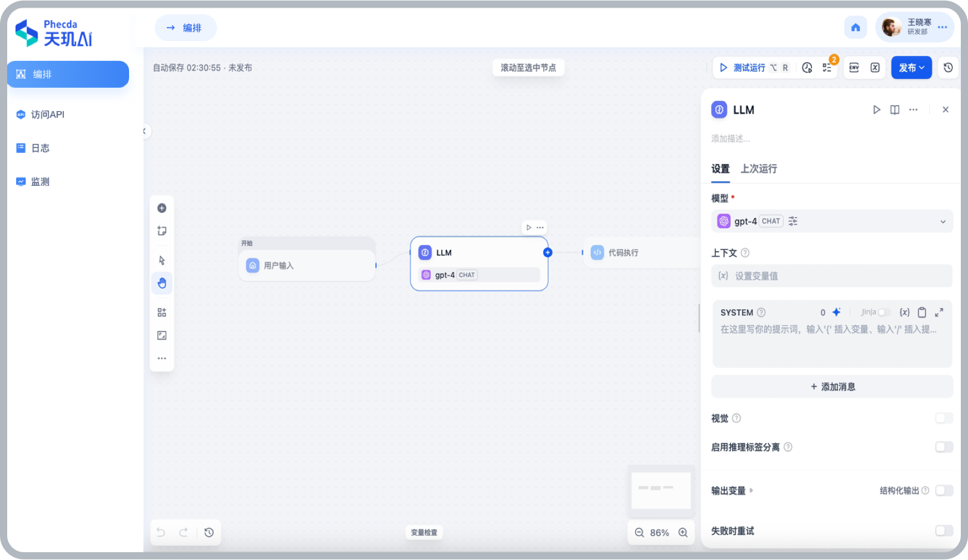Image resolution: width=968 pixels, height=560 pixels.
Task: Click the 86% zoom level control
Action: pos(661,532)
